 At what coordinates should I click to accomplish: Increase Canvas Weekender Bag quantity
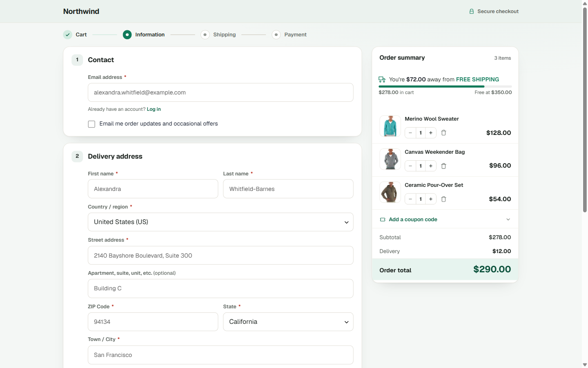[x=431, y=166]
